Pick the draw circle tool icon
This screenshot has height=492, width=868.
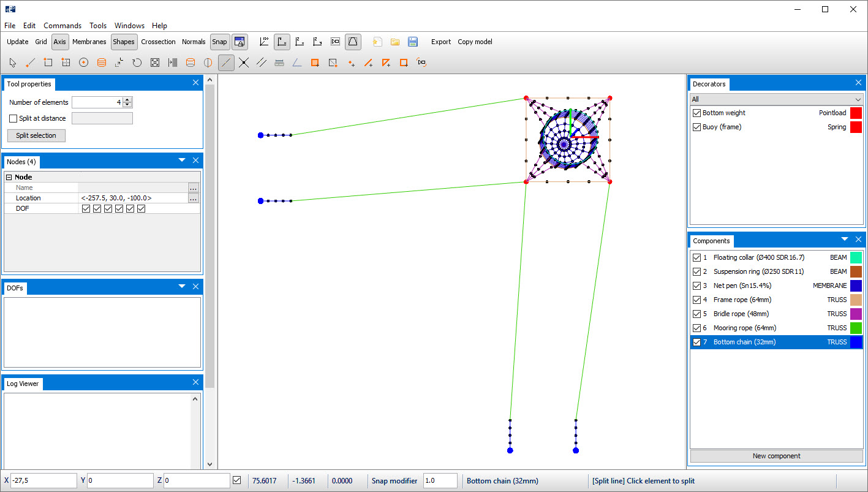83,62
